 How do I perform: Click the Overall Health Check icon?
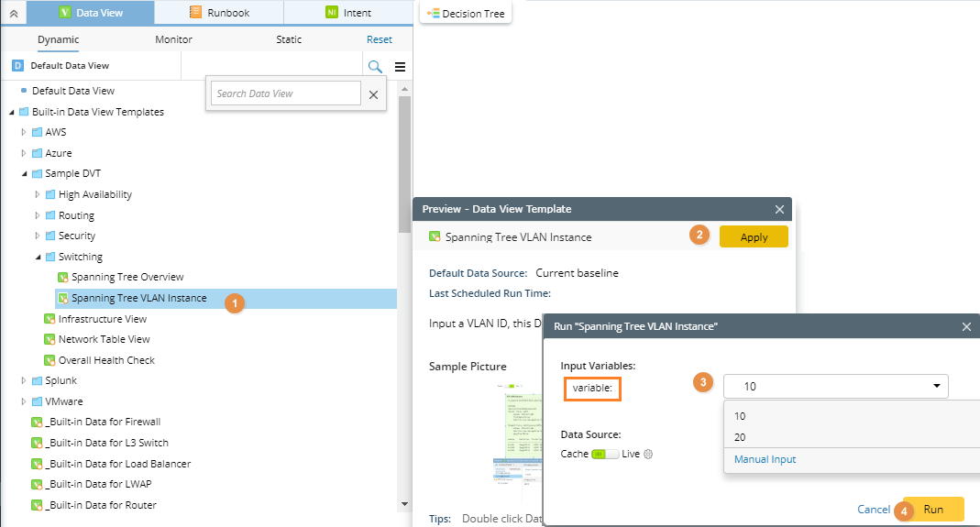click(x=50, y=360)
